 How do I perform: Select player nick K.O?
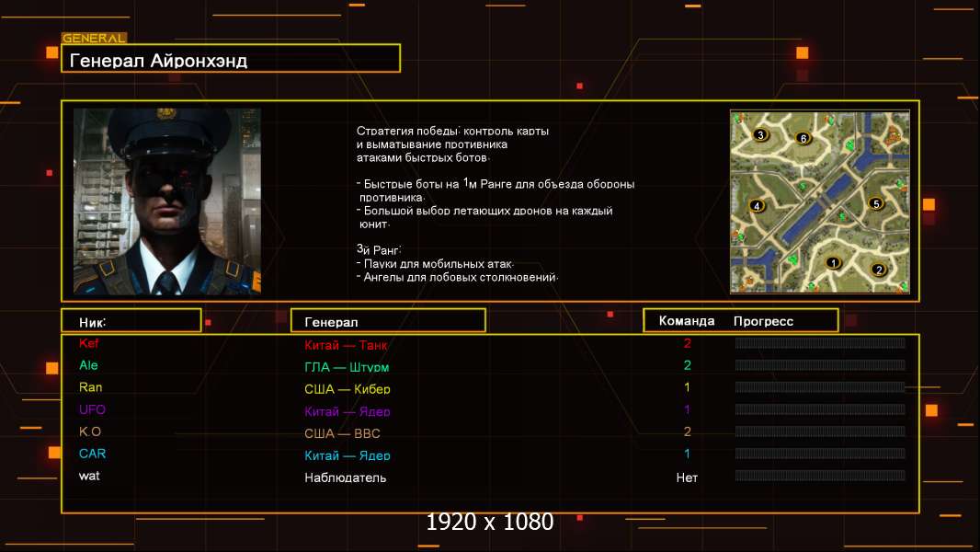[x=90, y=431]
